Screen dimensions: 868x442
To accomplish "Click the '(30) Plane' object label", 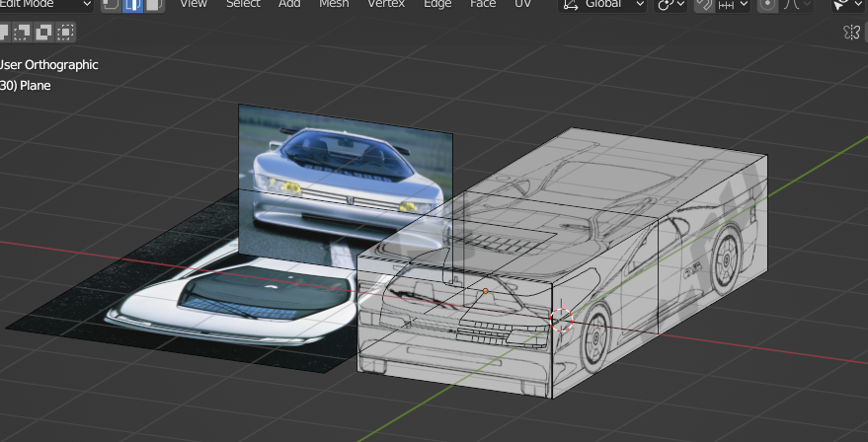I will (25, 86).
